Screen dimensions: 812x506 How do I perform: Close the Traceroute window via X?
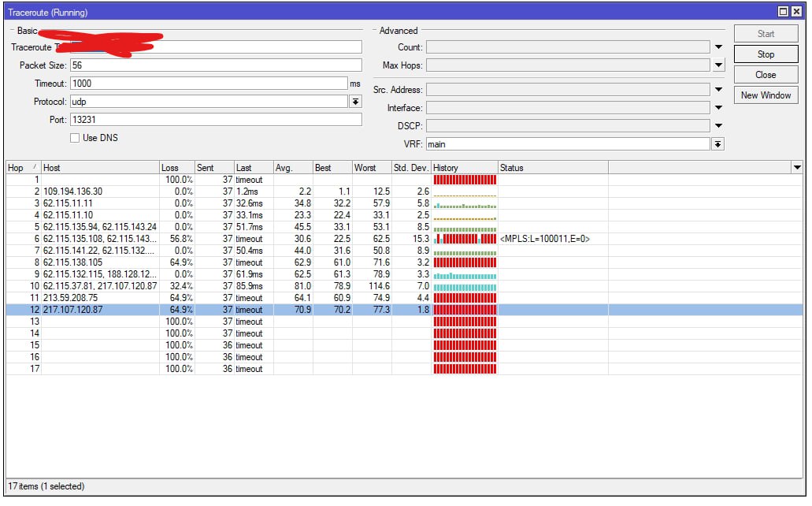click(796, 11)
